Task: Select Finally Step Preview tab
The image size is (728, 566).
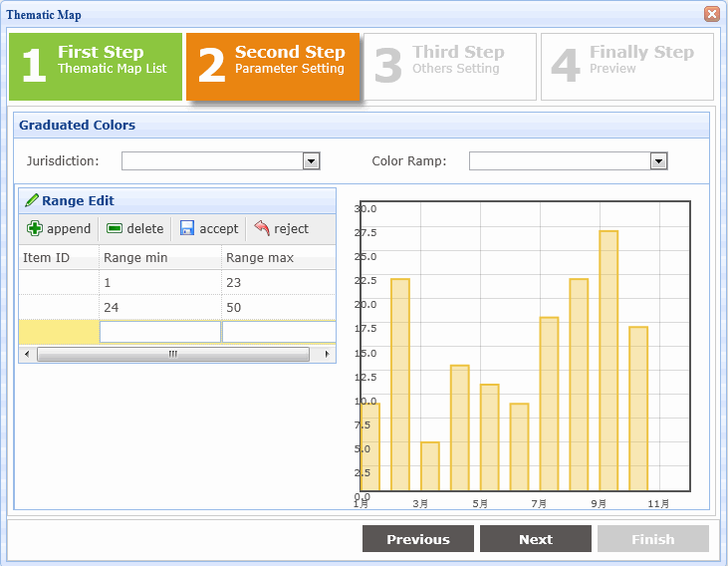Action: pos(627,67)
